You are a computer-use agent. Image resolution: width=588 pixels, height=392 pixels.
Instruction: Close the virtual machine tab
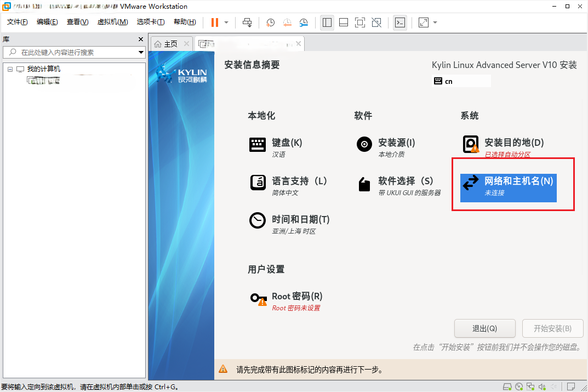[299, 43]
